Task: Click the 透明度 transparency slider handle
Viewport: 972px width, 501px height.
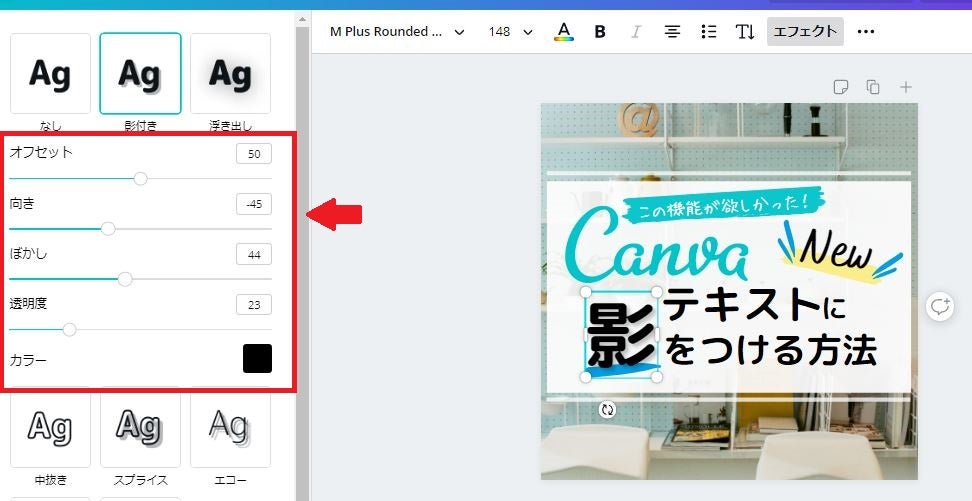Action: [69, 329]
